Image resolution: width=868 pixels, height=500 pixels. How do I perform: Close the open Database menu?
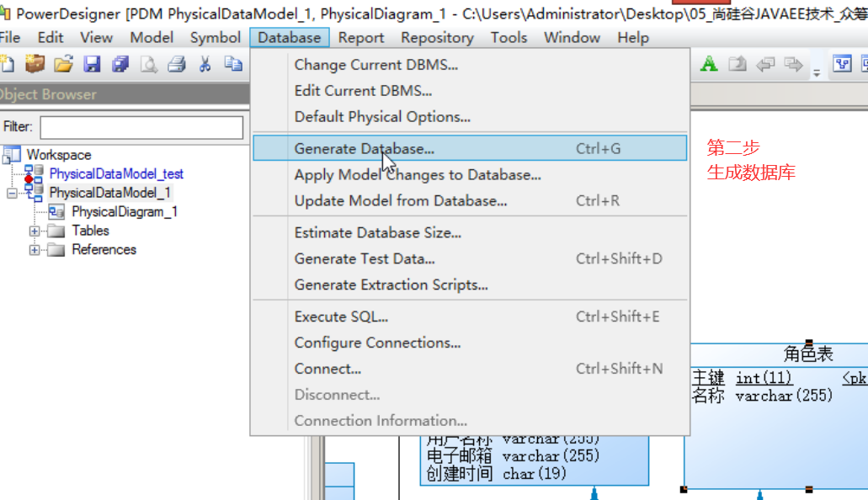click(x=290, y=38)
